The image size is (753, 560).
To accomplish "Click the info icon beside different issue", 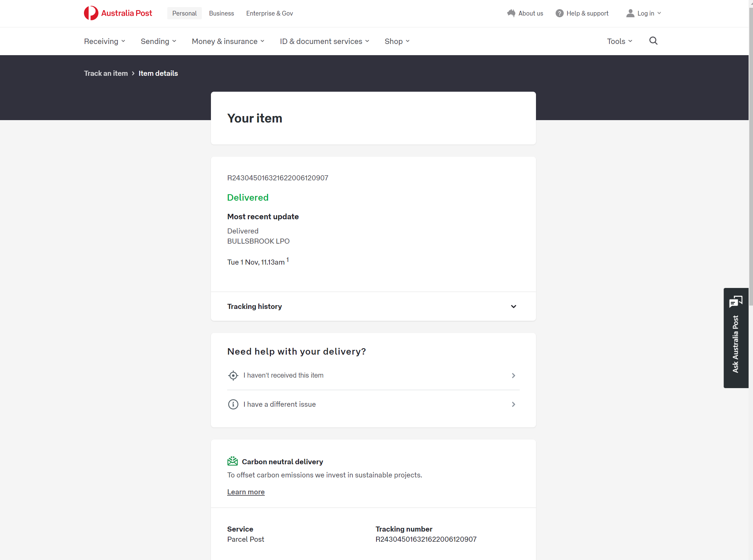I will pyautogui.click(x=233, y=404).
